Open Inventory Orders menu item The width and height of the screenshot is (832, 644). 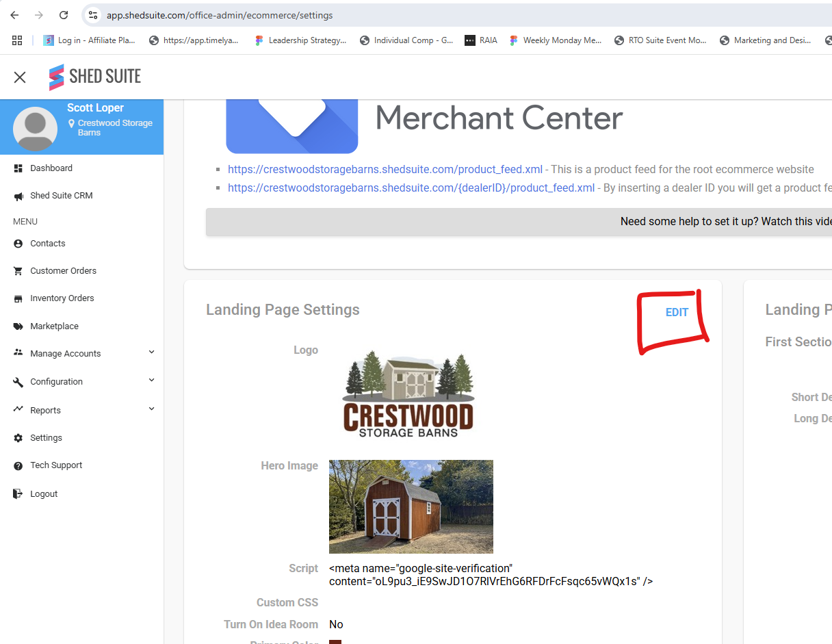62,298
